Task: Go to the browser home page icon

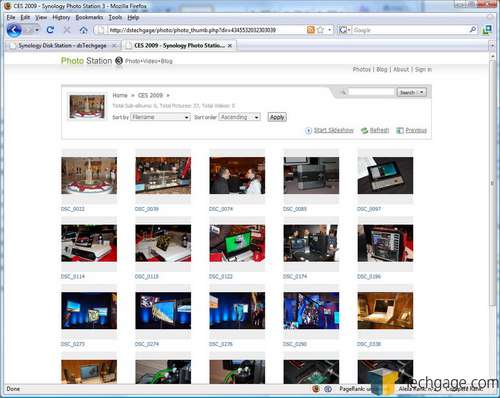Action: (84, 30)
